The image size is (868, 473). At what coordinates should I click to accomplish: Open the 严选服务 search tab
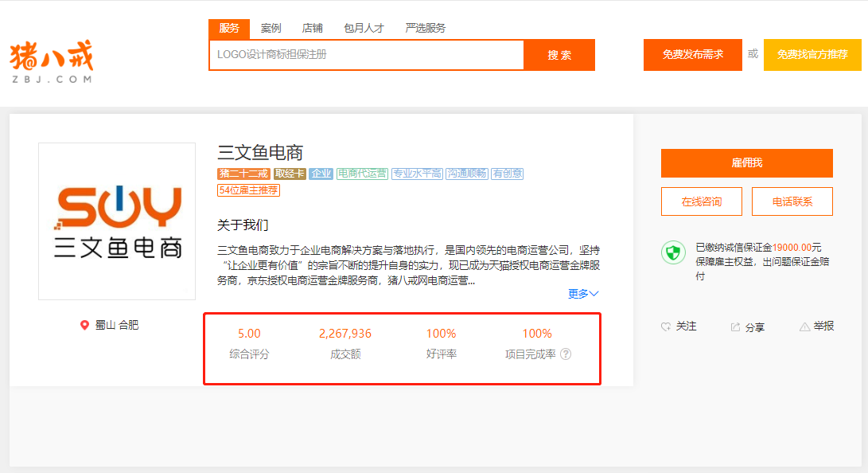pos(425,28)
